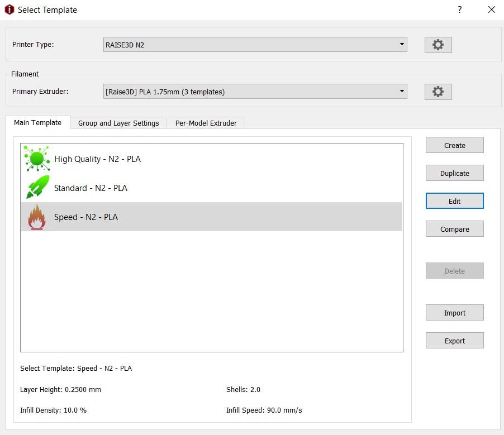Select High Quality - N2 - PLA template

tap(212, 159)
